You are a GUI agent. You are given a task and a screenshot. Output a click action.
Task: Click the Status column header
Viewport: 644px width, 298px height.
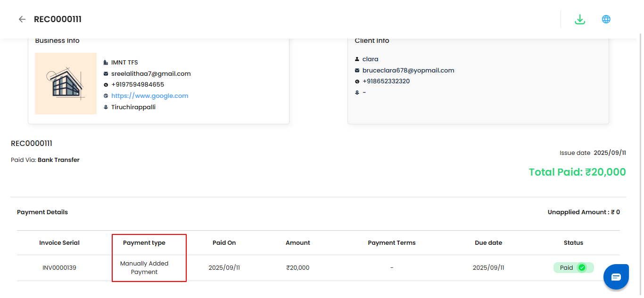(x=573, y=243)
